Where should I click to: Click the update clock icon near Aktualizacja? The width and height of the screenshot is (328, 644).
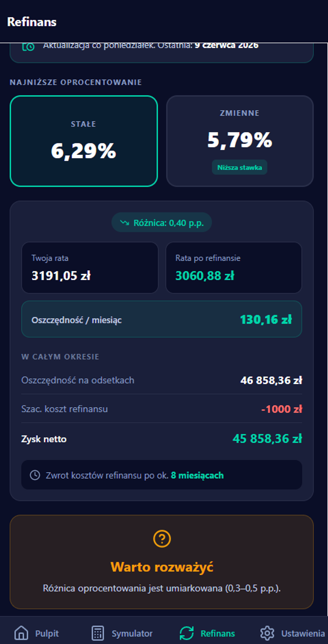coord(28,47)
